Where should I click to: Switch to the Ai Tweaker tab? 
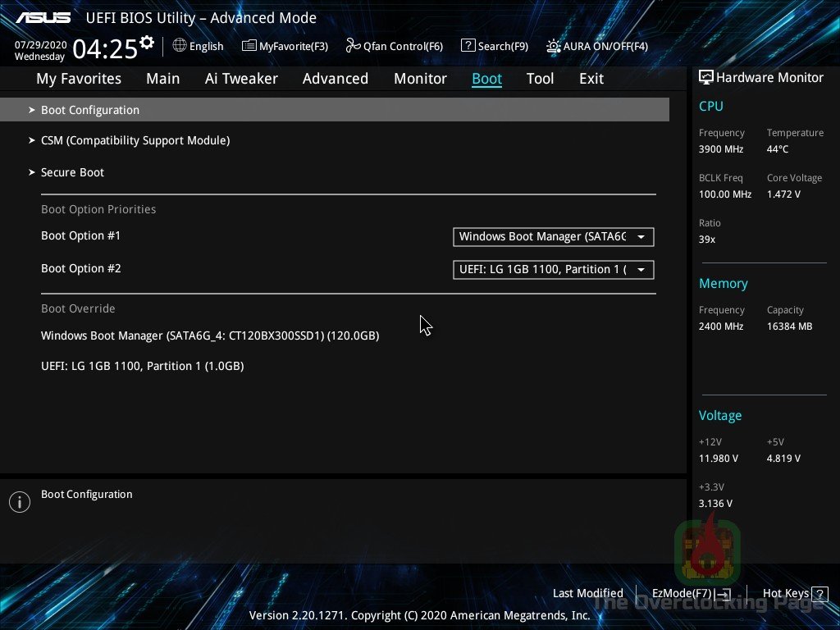pos(241,79)
